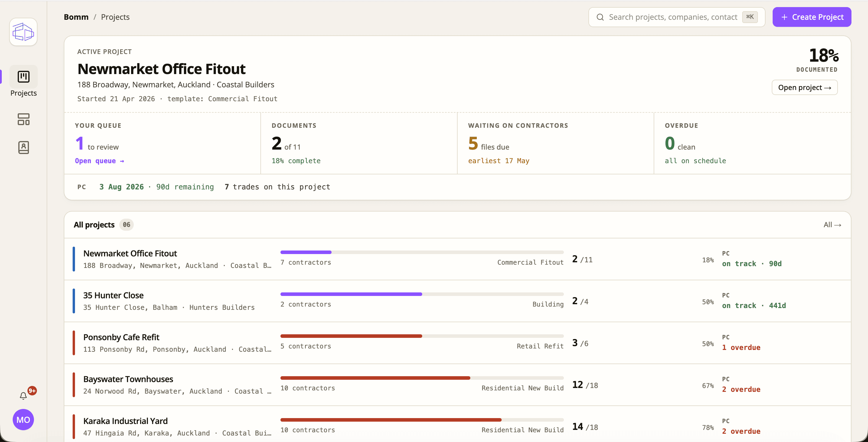Focus the search projects input field

click(677, 17)
